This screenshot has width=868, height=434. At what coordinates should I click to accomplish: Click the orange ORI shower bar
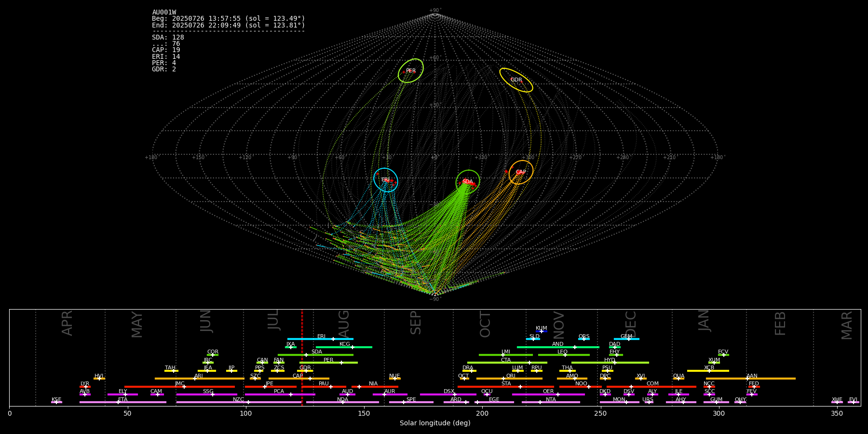(509, 379)
